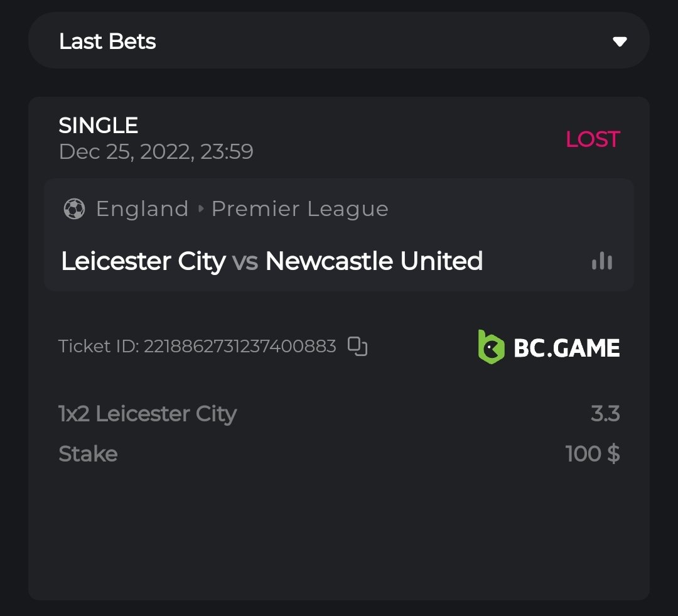Select the Ticket ID number text
The height and width of the screenshot is (616, 678).
pos(240,346)
